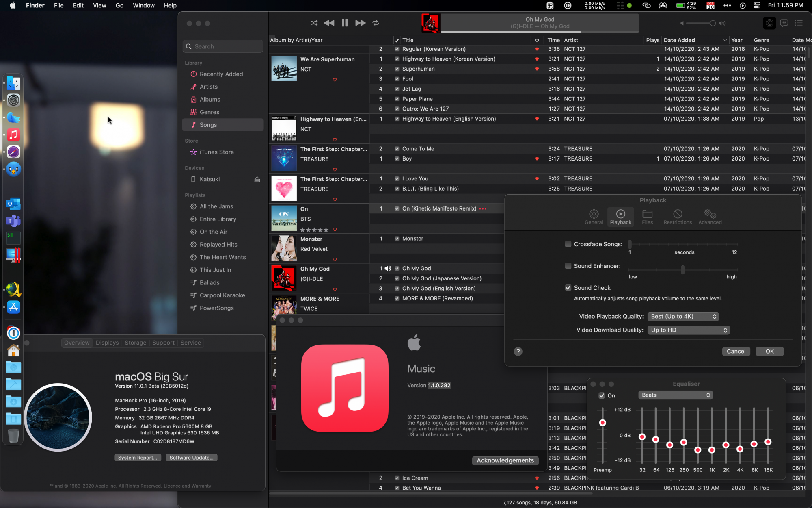
Task: Click Software Update button
Action: click(191, 458)
